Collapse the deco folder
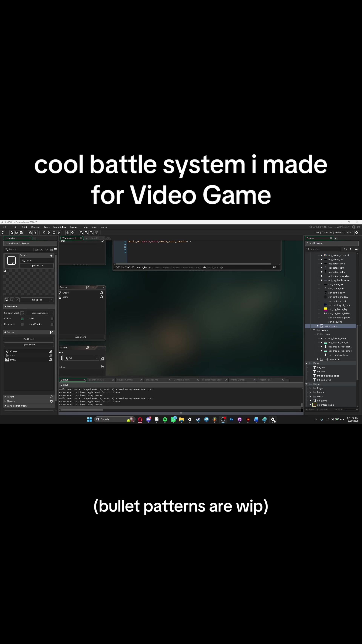The width and height of the screenshot is (362, 644). [x=318, y=334]
